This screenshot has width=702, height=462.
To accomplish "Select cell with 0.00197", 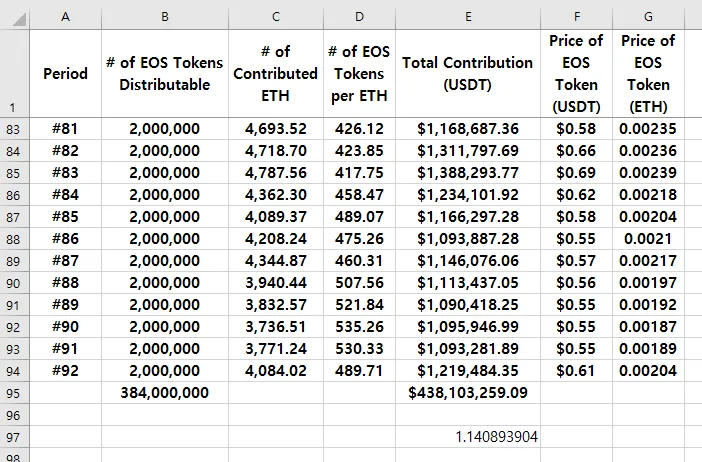I will pyautogui.click(x=648, y=283).
